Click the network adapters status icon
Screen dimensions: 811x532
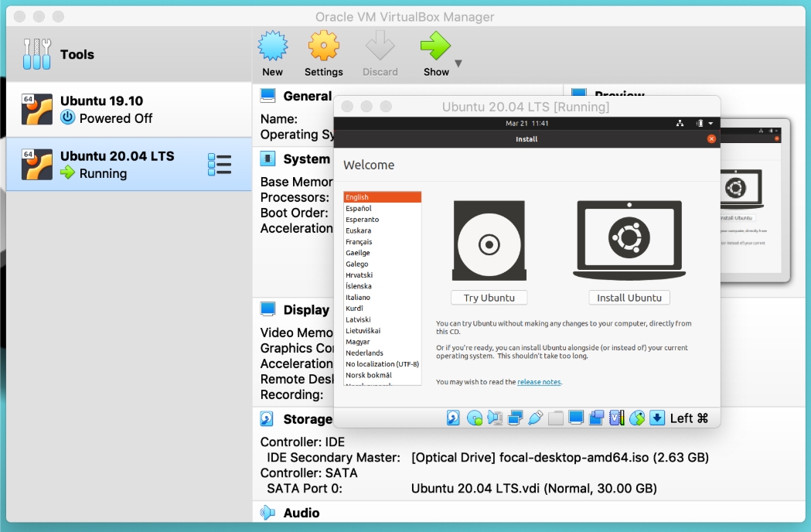(515, 418)
